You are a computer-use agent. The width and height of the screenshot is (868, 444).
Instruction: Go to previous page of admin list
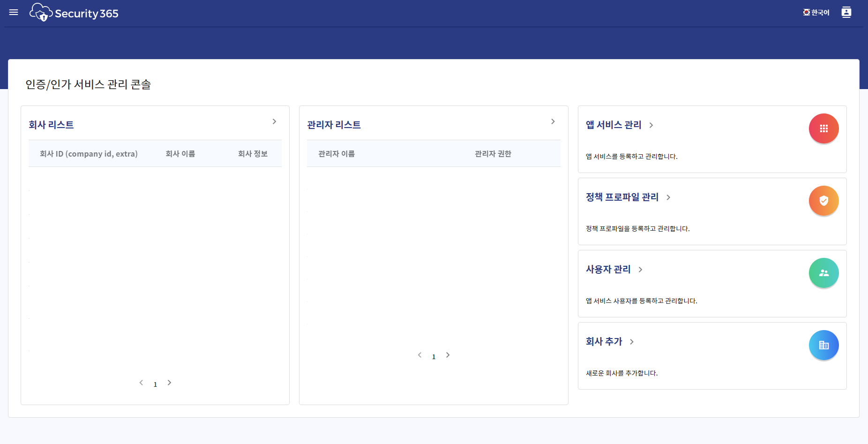click(419, 355)
